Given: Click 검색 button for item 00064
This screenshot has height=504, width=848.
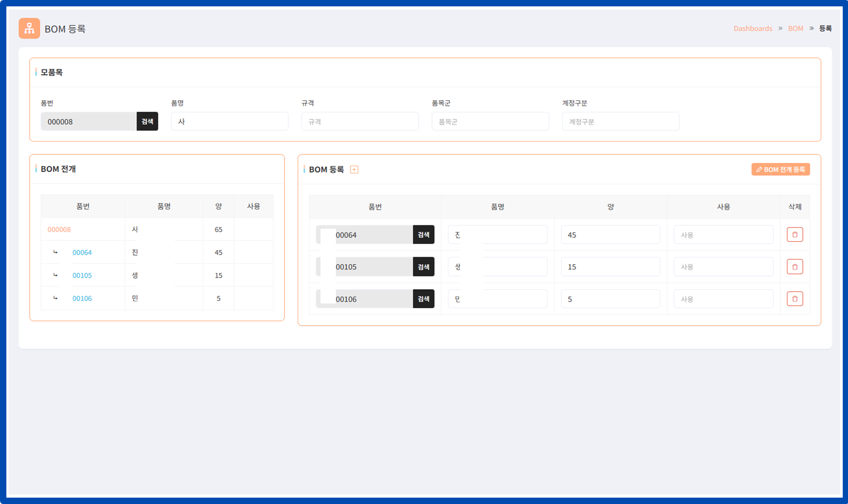Looking at the screenshot, I should click(x=423, y=234).
